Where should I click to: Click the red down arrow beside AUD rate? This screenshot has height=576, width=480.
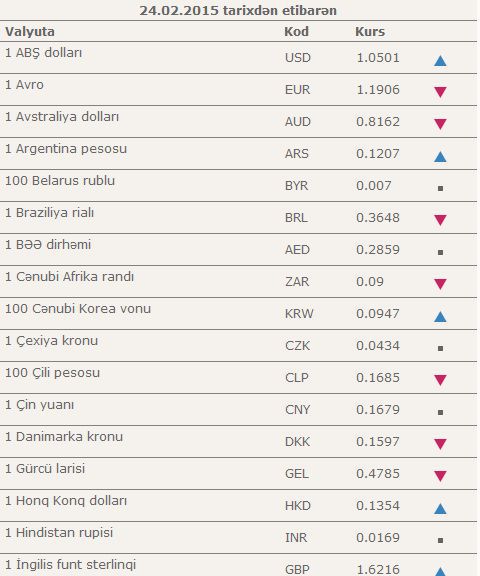[x=440, y=124]
